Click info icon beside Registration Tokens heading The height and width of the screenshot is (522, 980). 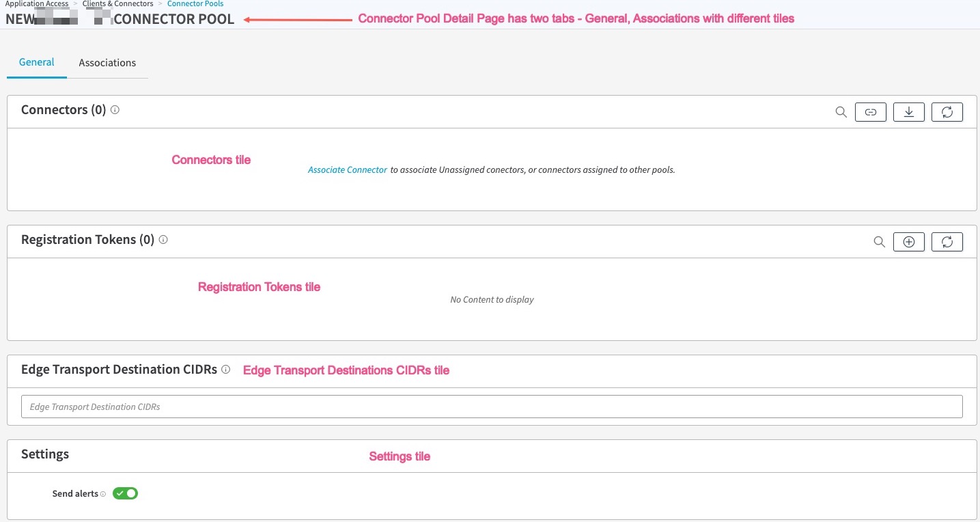click(163, 240)
